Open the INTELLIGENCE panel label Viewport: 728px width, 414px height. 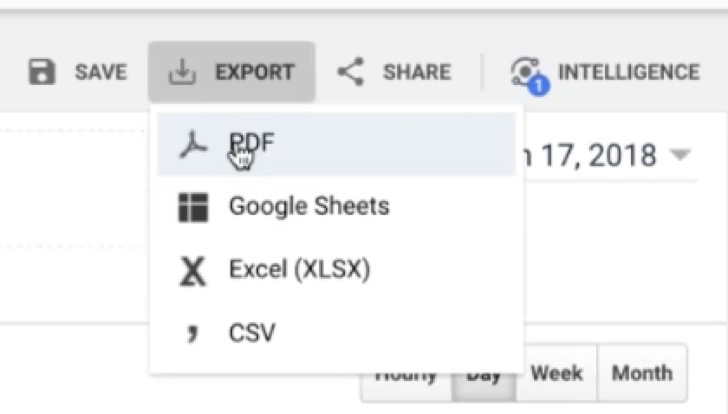[x=628, y=72]
